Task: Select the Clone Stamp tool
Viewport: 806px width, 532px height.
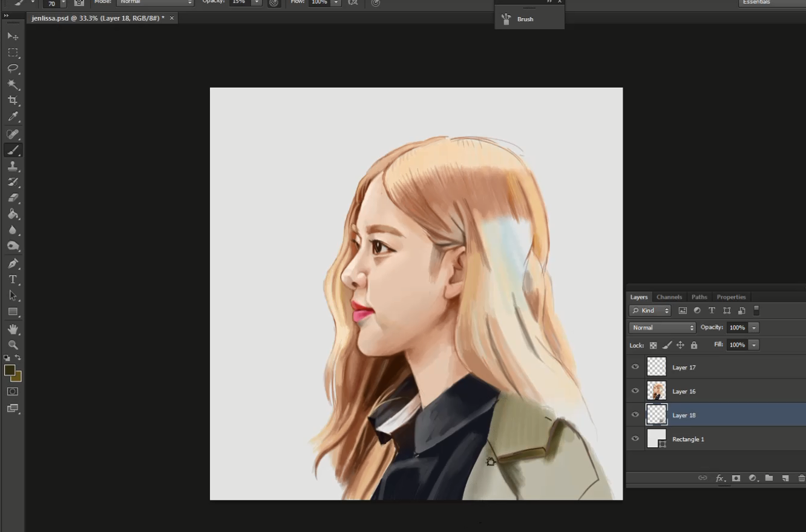Action: [x=13, y=166]
